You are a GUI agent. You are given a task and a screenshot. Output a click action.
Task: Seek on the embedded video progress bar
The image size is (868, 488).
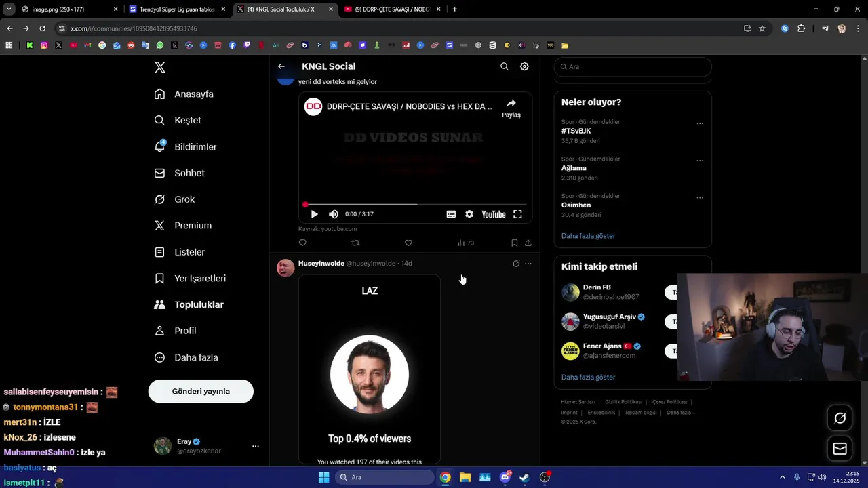pyautogui.click(x=414, y=204)
